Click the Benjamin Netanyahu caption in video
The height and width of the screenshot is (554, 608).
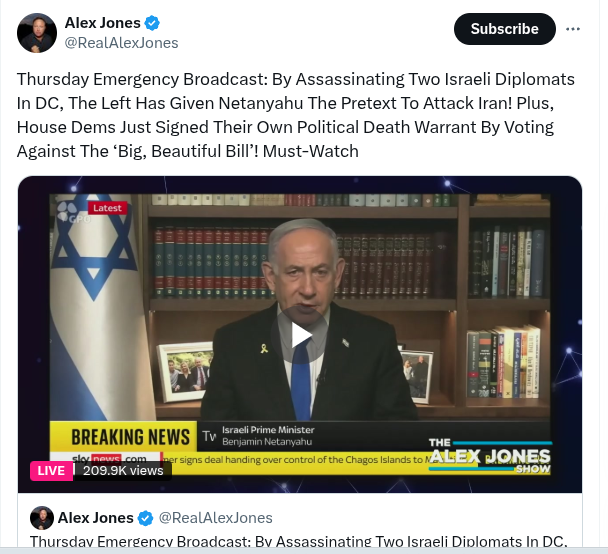(x=267, y=442)
